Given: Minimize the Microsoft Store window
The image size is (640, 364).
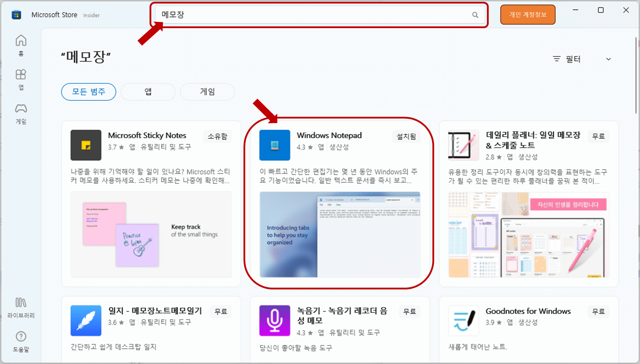Looking at the screenshot, I should [x=576, y=10].
